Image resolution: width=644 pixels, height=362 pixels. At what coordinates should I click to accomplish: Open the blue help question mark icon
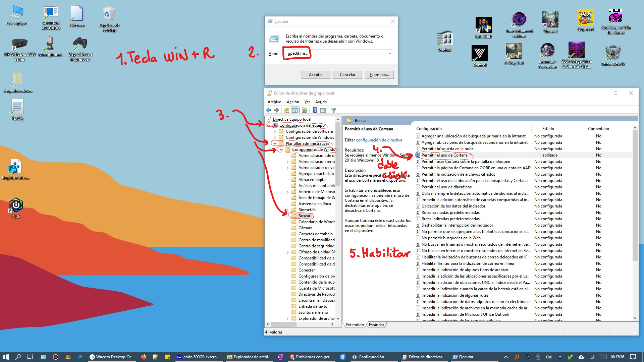(x=315, y=110)
